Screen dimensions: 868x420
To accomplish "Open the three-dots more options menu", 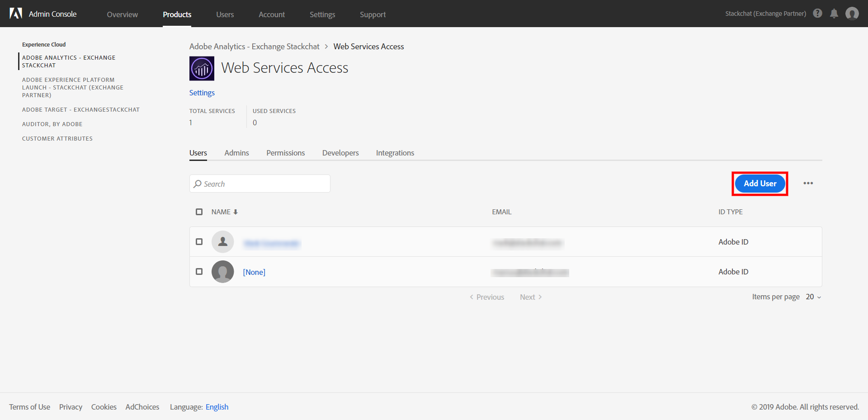I will click(808, 183).
